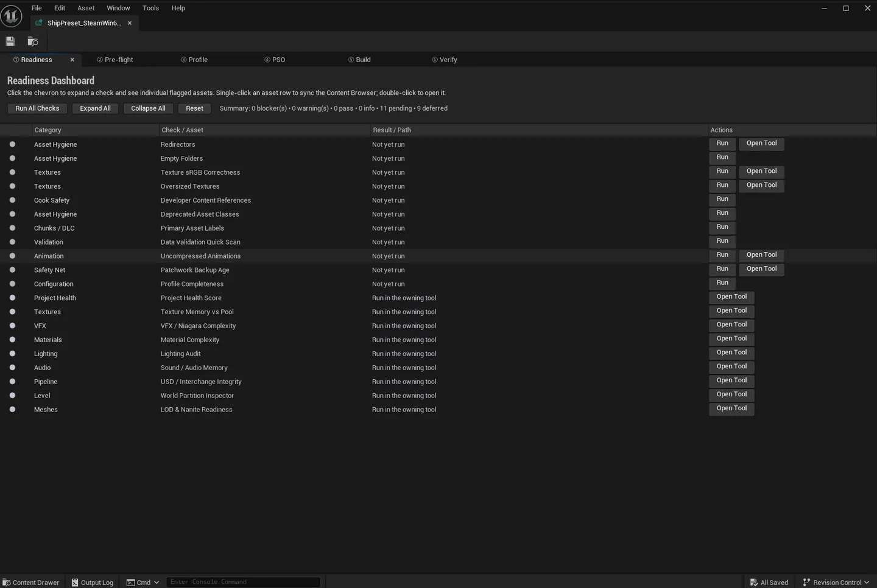This screenshot has width=877, height=588.
Task: Click the status dot on the Meshes row
Action: click(x=12, y=410)
